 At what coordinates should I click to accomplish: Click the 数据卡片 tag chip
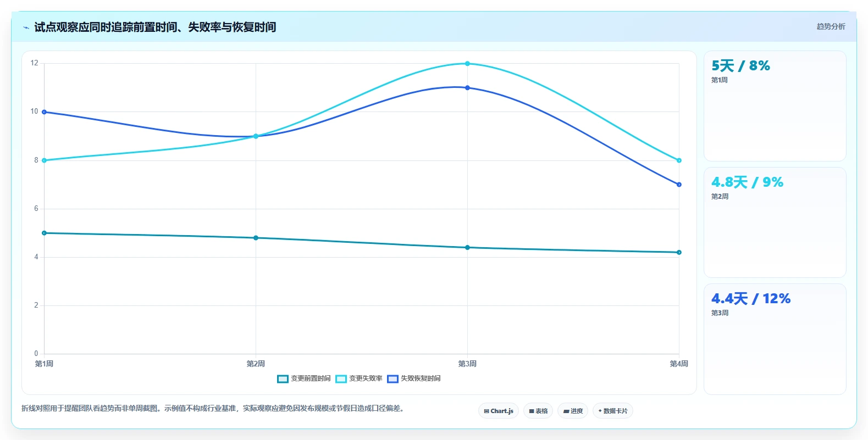tap(613, 411)
